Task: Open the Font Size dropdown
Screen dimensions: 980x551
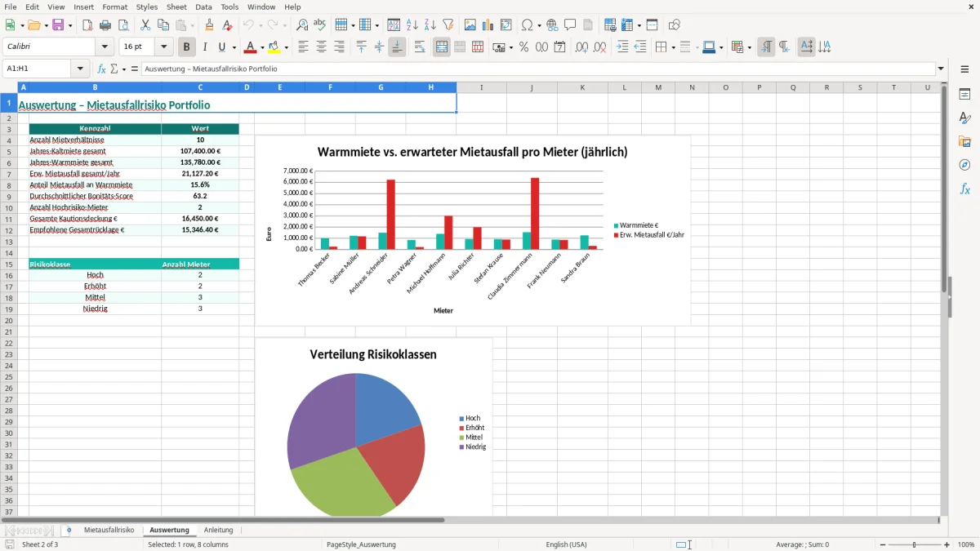Action: [x=163, y=47]
